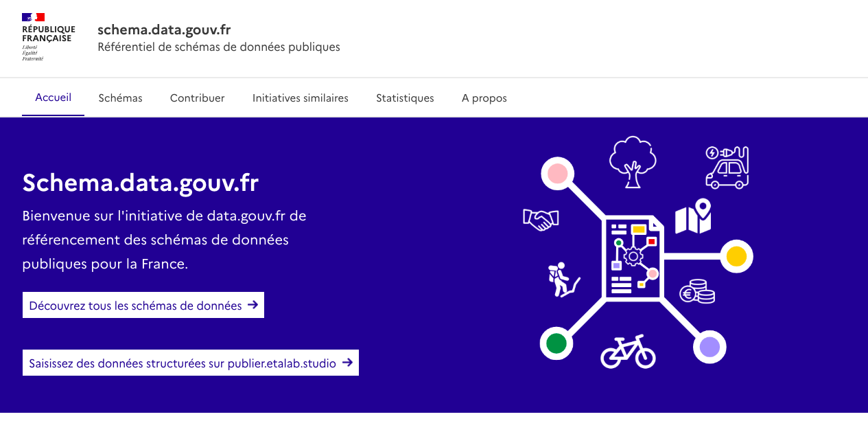
Task: Navigate to A propos
Action: [484, 98]
